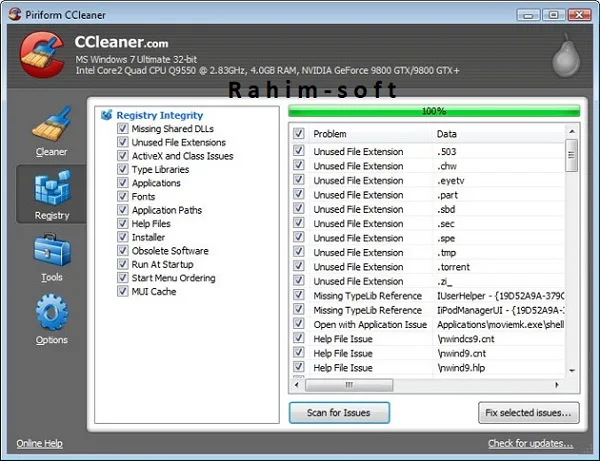Close the Piriform CCleaner window
Image resolution: width=600 pixels, height=461 pixels.
579,15
